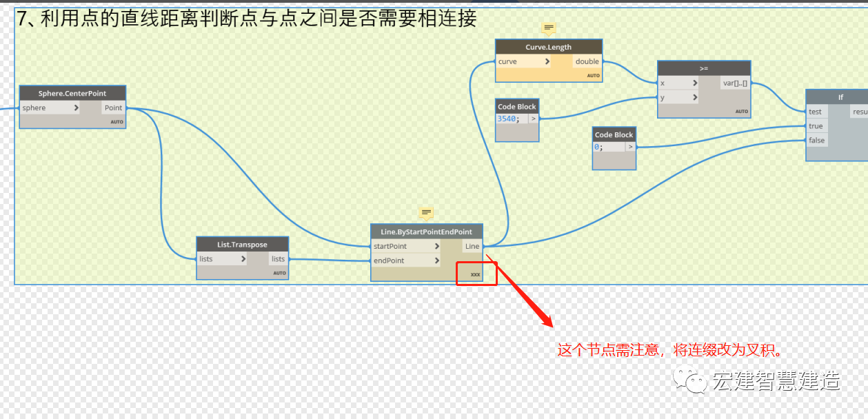Screen dimensions: 868x419
Task: Click the lists output port on List.Transpose
Action: click(x=278, y=259)
